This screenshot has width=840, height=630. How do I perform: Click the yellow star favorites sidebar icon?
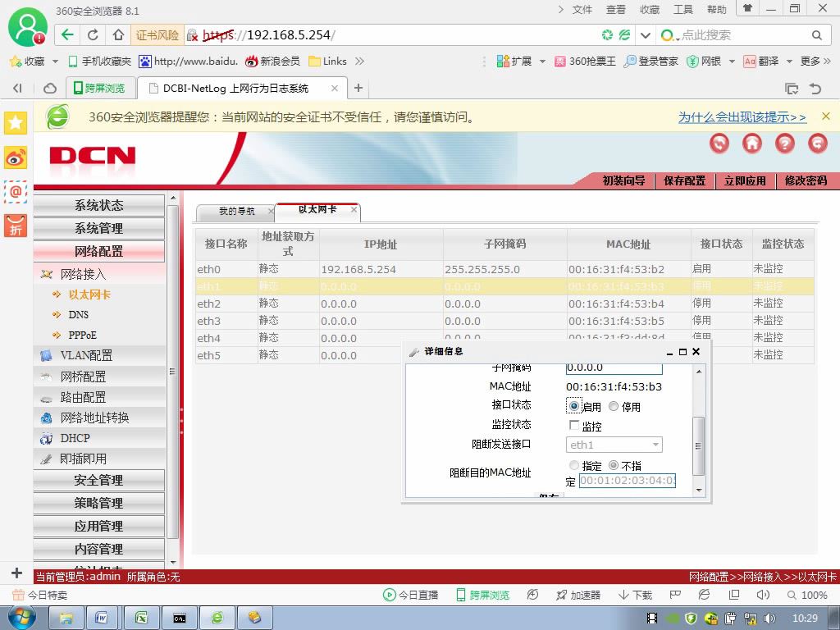16,123
